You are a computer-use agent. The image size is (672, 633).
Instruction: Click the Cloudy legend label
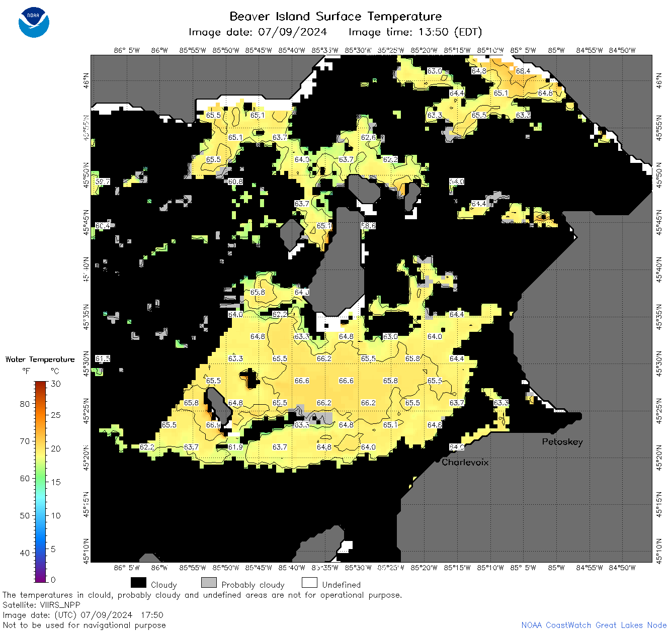coord(164,585)
